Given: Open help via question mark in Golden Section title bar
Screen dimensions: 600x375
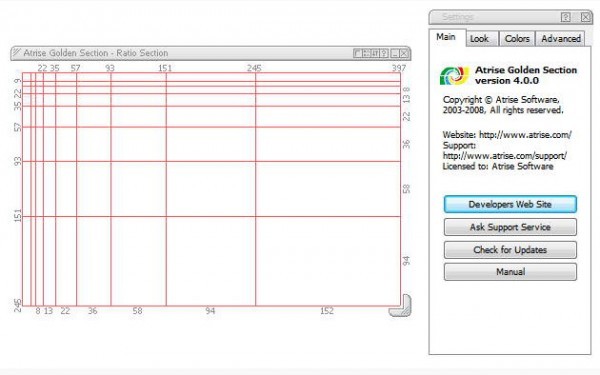Looking at the screenshot, I should 384,53.
